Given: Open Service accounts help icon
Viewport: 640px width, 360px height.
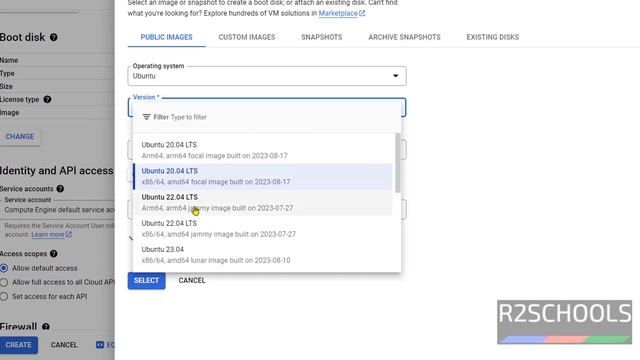Looking at the screenshot, I should pos(60,189).
